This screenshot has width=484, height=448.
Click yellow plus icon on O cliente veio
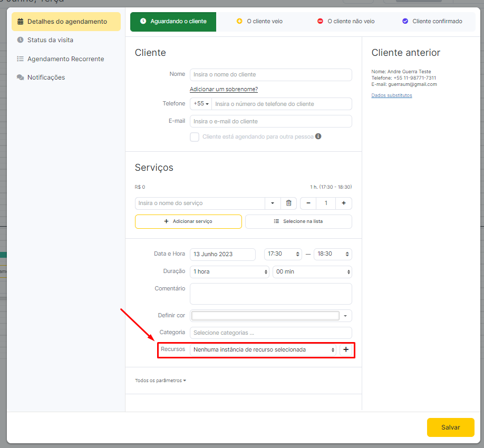(x=239, y=21)
